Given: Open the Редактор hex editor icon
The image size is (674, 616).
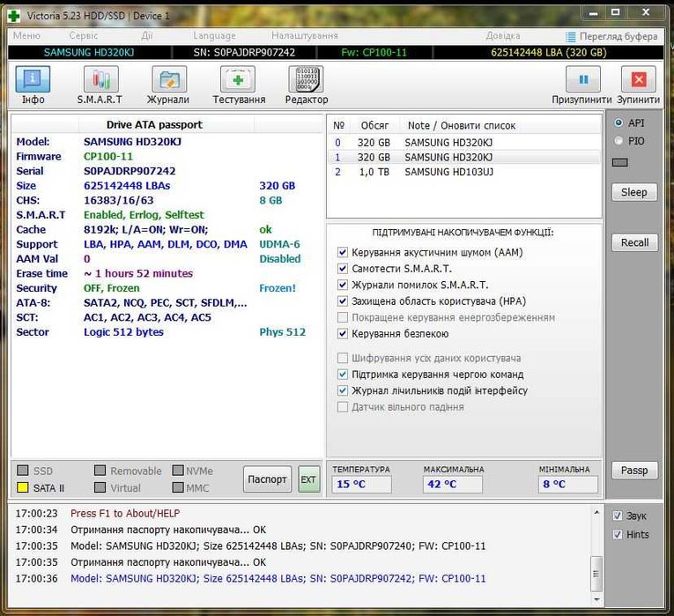Looking at the screenshot, I should coord(306,80).
